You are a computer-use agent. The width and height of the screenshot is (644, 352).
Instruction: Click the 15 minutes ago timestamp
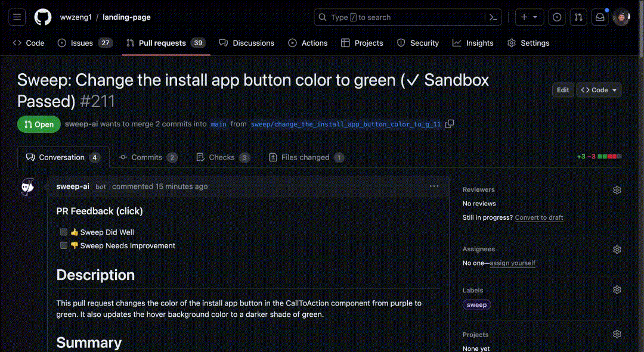pyautogui.click(x=181, y=186)
